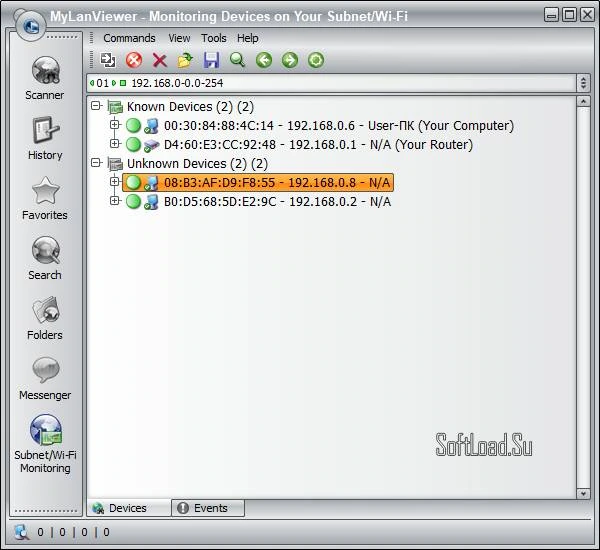The width and height of the screenshot is (600, 550).
Task: Click green status circle of 192.168.0.6
Action: [134, 125]
